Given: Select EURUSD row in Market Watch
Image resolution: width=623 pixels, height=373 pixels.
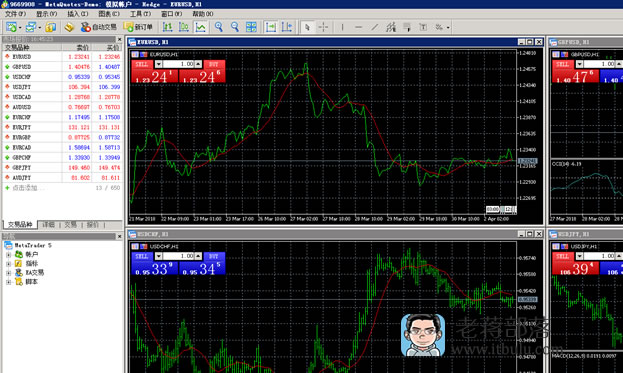Looking at the screenshot, I should click(x=62, y=57).
